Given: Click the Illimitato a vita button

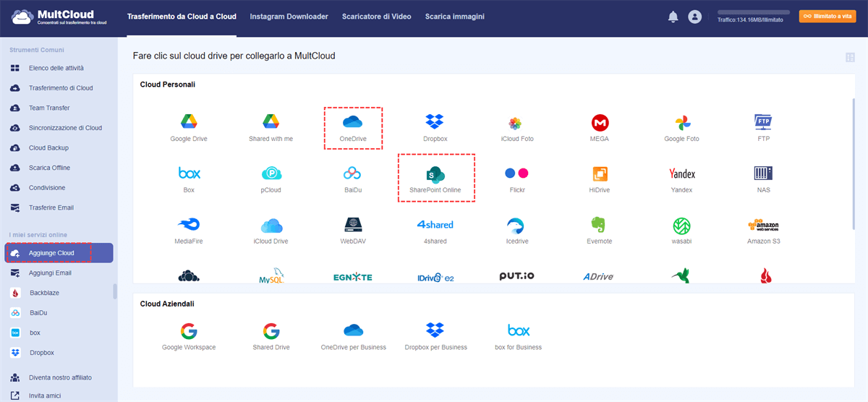Looking at the screenshot, I should pyautogui.click(x=827, y=16).
